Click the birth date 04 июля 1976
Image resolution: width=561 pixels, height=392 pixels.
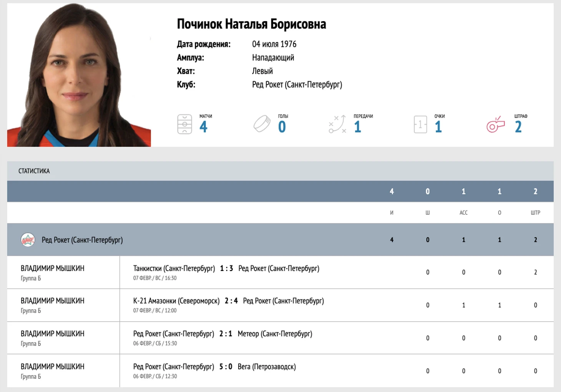(x=274, y=44)
